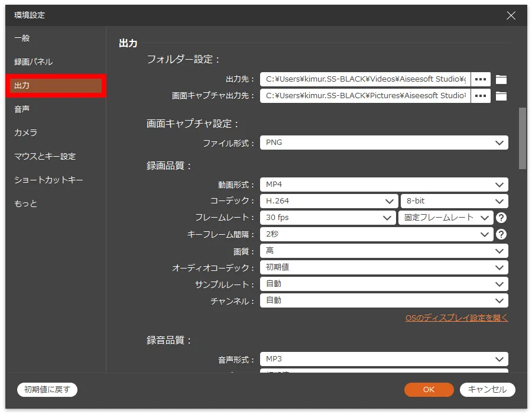
Task: Open the 固定フレームレート dropdown
Action: pyautogui.click(x=446, y=218)
